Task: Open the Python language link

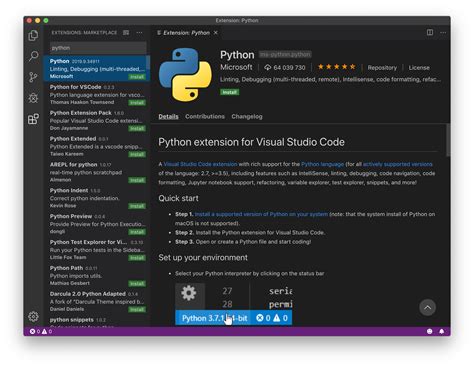Action: (x=322, y=164)
